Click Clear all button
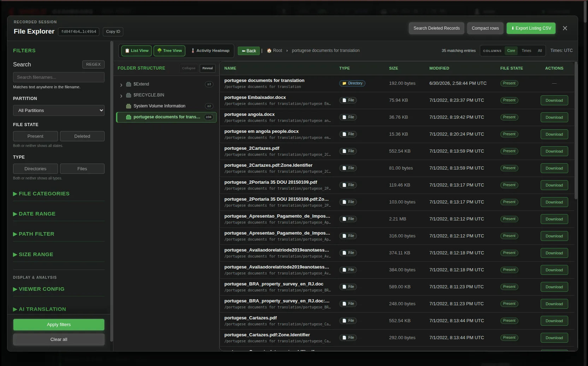 (59, 340)
